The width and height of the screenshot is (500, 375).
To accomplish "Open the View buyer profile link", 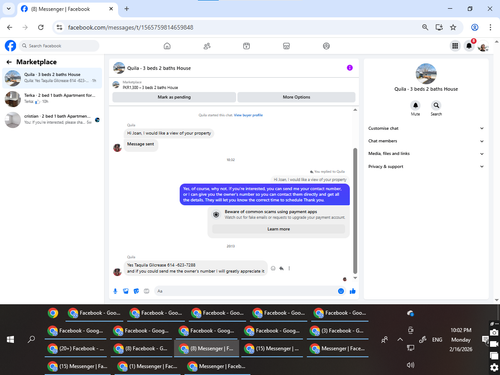I will (x=248, y=115).
